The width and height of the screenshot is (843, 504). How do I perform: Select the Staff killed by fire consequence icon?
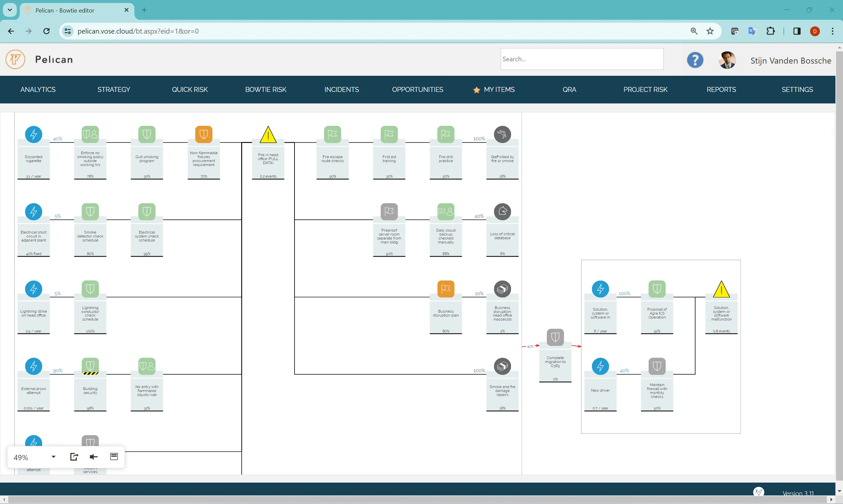coord(502,134)
